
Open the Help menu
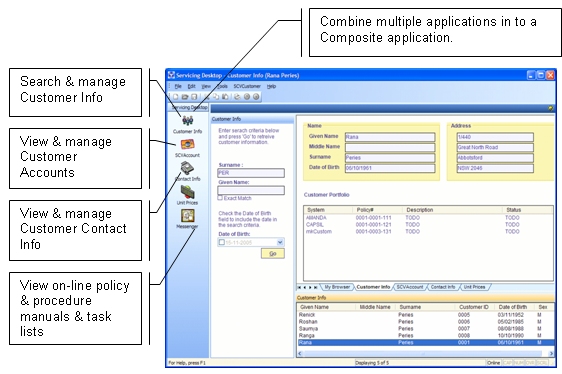pyautogui.click(x=271, y=86)
